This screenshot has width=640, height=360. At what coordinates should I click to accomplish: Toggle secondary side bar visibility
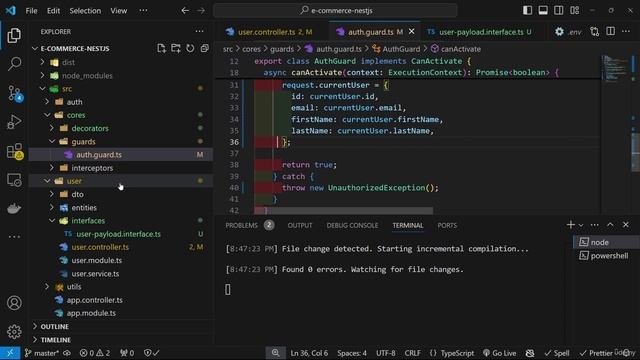pyautogui.click(x=559, y=11)
